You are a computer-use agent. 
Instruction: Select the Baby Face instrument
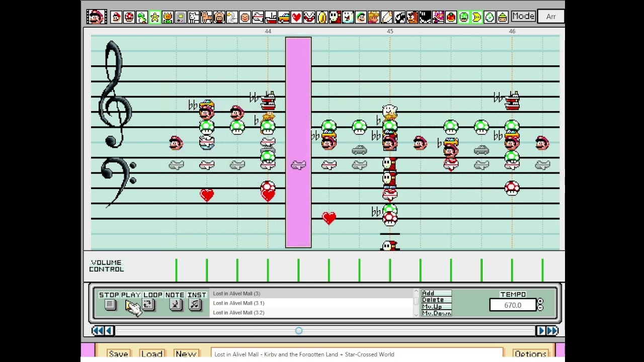coord(245,17)
